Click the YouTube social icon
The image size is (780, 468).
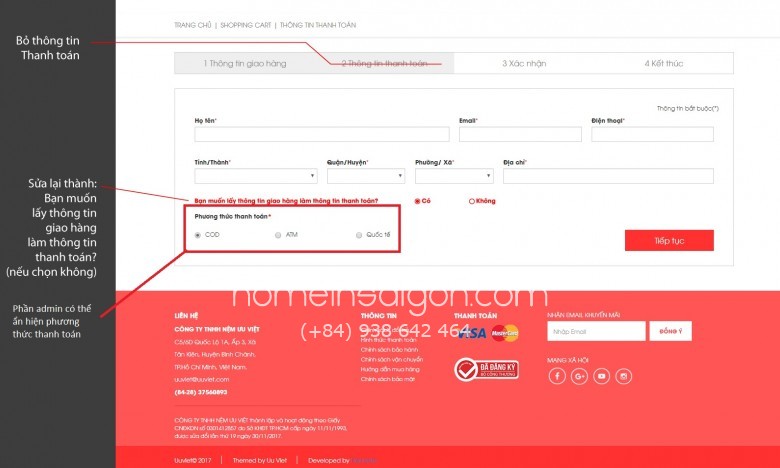[x=601, y=376]
